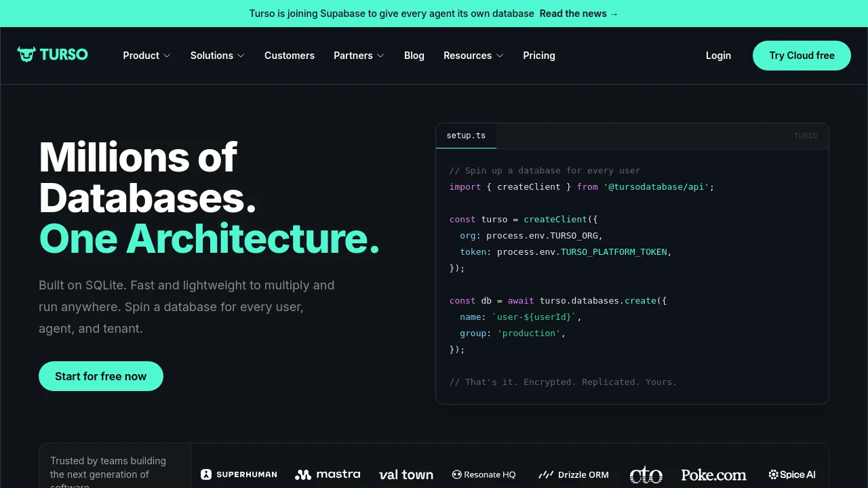Expand the Product chevron arrow

[167, 56]
